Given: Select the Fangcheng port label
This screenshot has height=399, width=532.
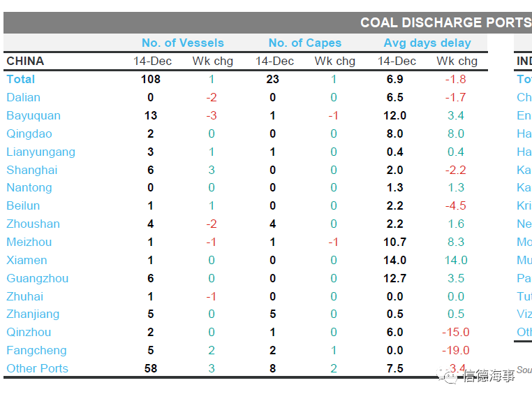Looking at the screenshot, I should 36,350.
